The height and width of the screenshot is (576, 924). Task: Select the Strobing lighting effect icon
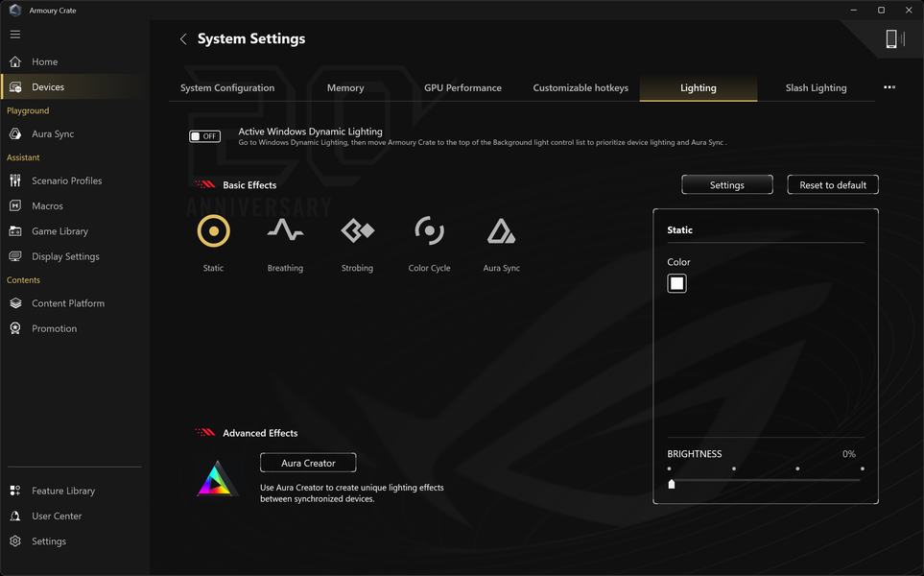coord(357,230)
